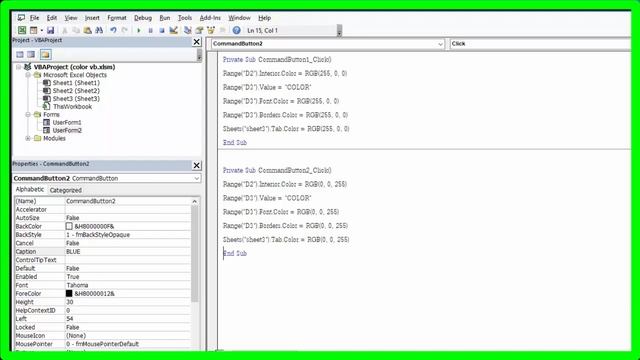
Task: Open CommandButton2 object dropdown above code
Action: coord(440,44)
